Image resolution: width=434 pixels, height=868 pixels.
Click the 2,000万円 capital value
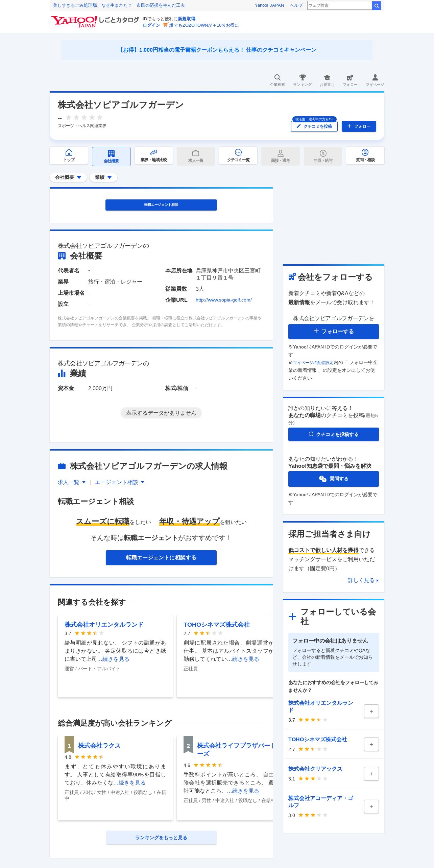click(x=100, y=388)
